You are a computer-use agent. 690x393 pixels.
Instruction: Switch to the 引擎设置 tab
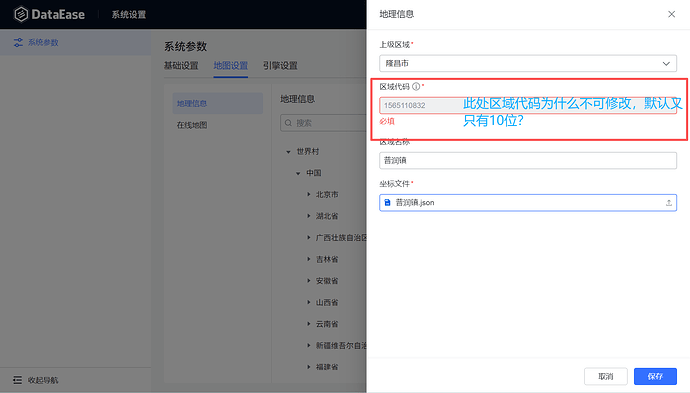point(280,66)
